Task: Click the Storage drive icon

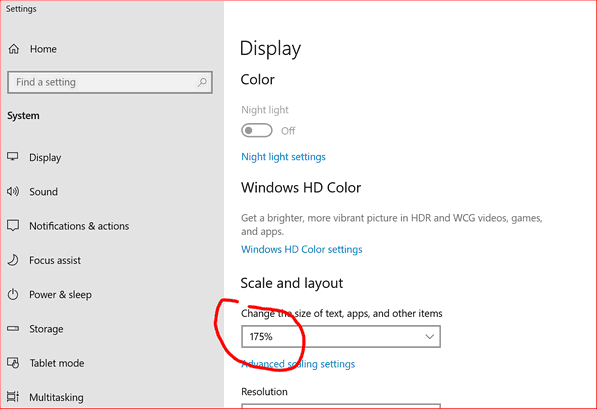Action: pos(13,328)
